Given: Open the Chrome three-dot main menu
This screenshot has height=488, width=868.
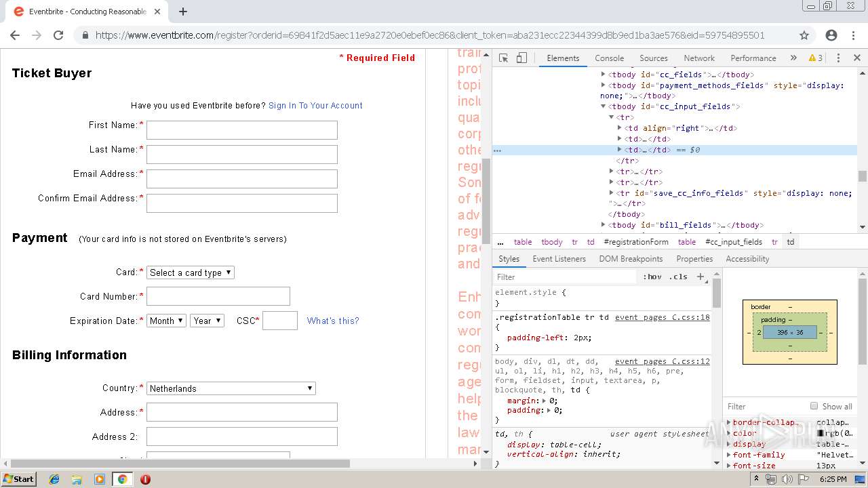Looking at the screenshot, I should 854,35.
